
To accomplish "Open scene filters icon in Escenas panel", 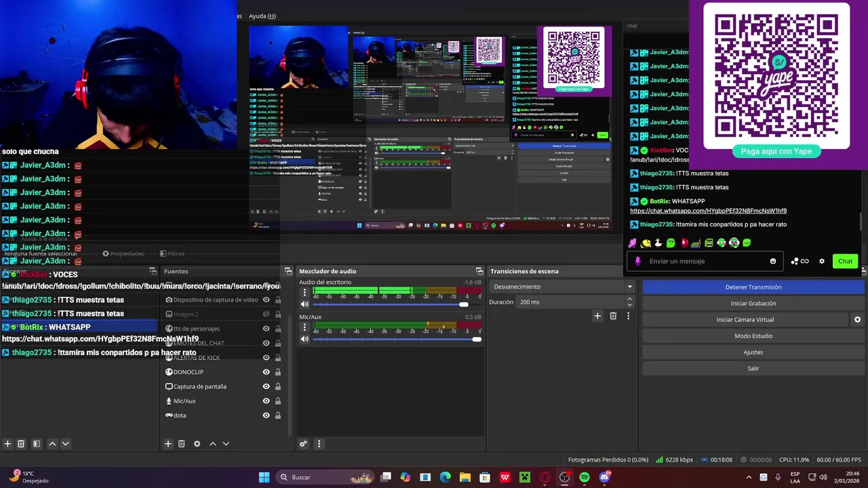I will (x=37, y=444).
